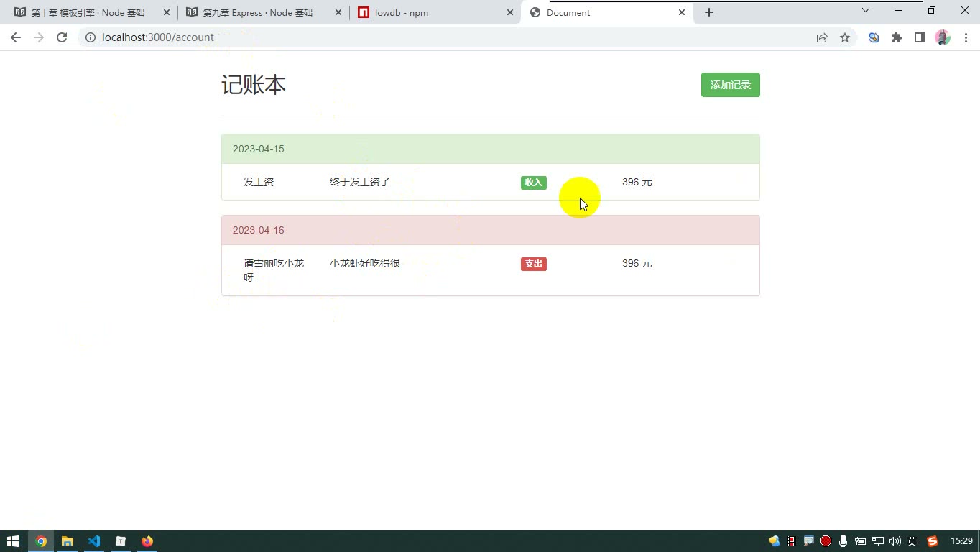Open Visual Studio Code from the taskbar
Image resolution: width=980 pixels, height=552 pixels.
click(x=94, y=541)
